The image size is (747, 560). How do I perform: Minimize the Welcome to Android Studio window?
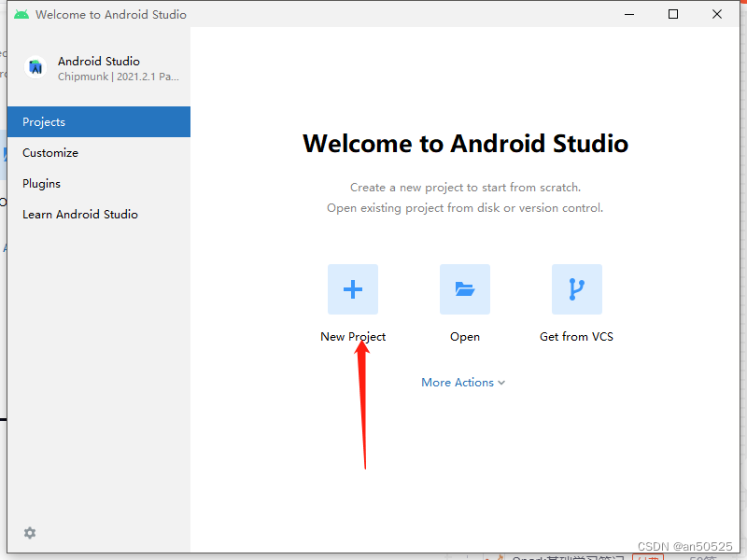[x=629, y=14]
